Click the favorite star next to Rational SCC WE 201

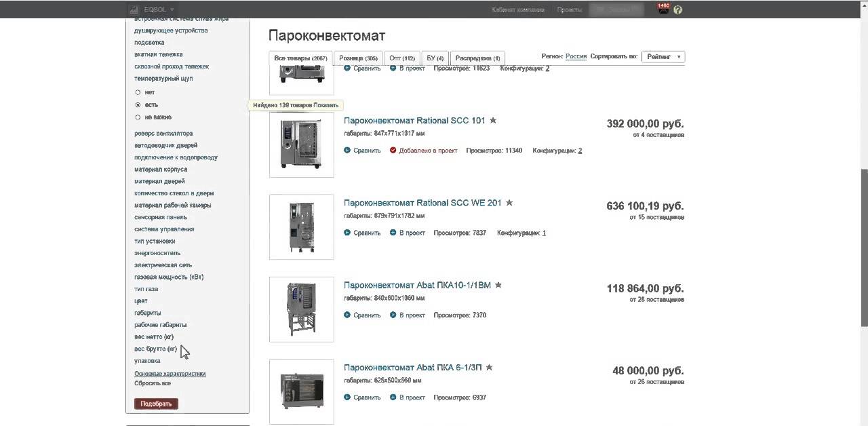[x=509, y=203]
